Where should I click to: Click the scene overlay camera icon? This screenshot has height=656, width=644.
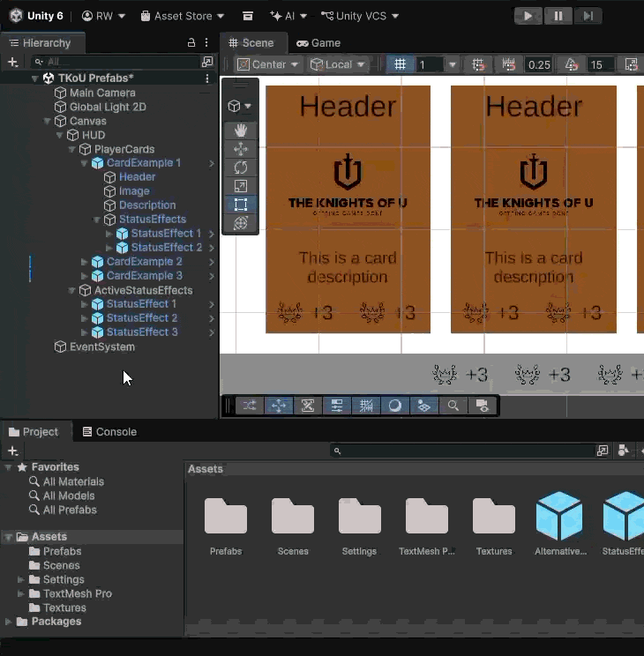click(x=482, y=406)
